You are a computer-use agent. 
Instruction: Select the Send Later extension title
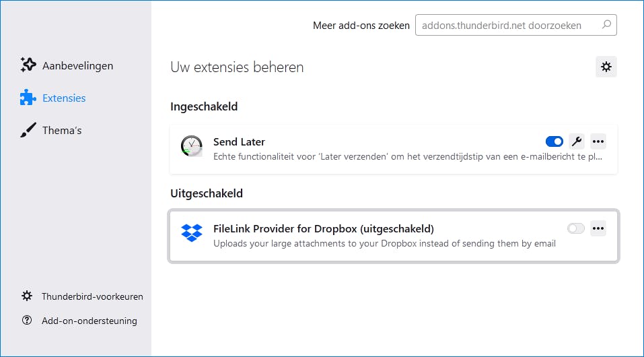click(x=239, y=141)
